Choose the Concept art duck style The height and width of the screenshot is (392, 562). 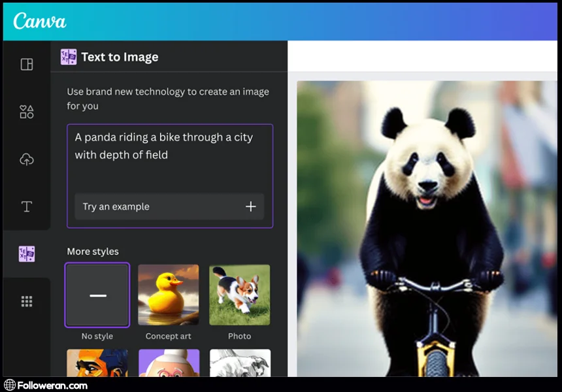169,295
